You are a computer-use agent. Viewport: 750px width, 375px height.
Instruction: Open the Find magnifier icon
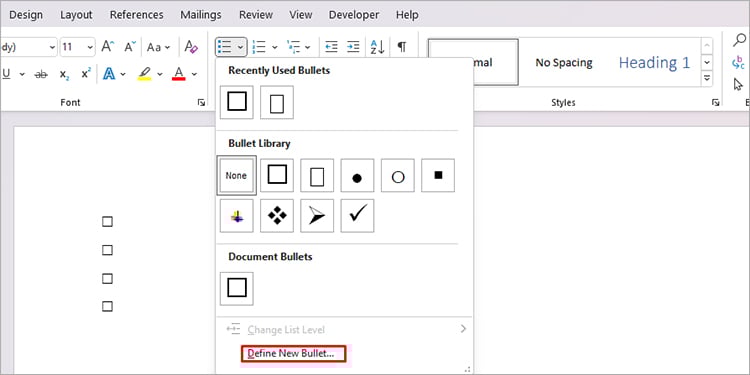tap(739, 40)
